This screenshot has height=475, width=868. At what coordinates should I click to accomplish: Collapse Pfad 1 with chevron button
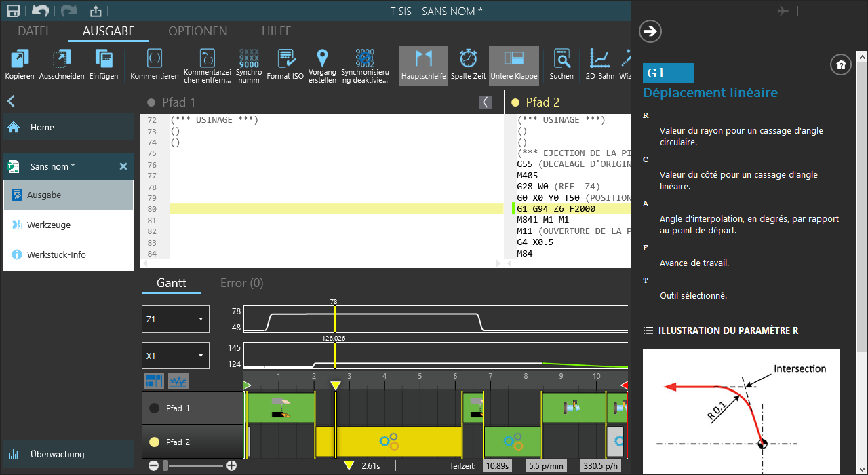[486, 102]
